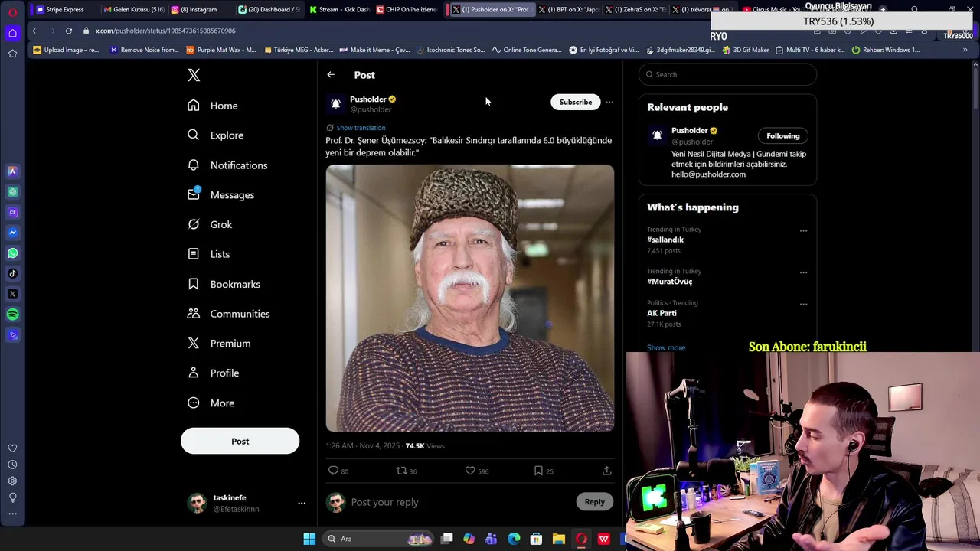The image size is (980, 551).
Task: Open TikTok in the Opera sidebar
Action: [x=12, y=273]
